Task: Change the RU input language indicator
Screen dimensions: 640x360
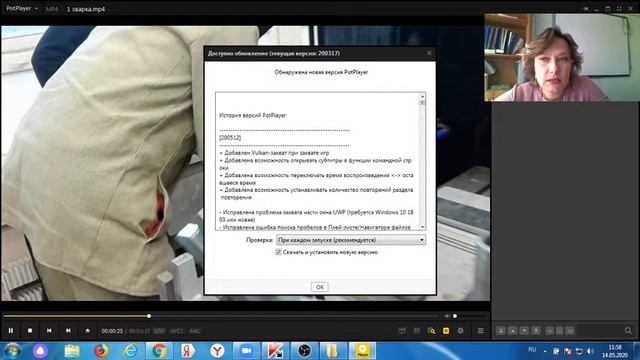Action: pos(532,350)
